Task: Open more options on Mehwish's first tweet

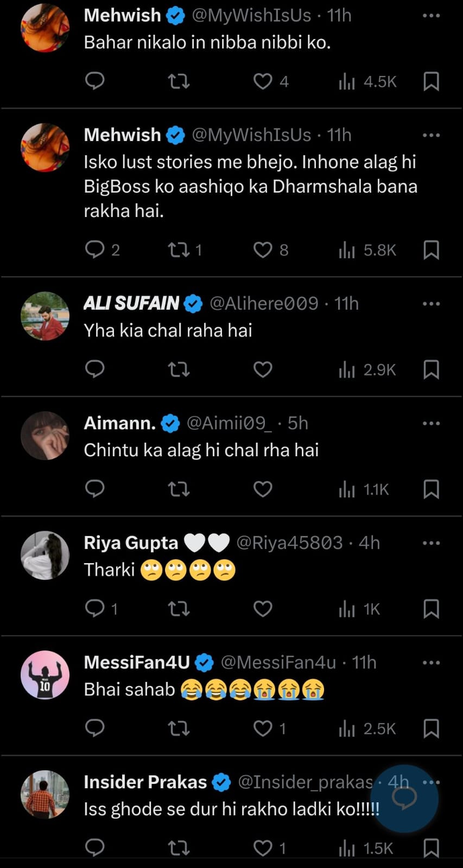Action: tap(431, 16)
